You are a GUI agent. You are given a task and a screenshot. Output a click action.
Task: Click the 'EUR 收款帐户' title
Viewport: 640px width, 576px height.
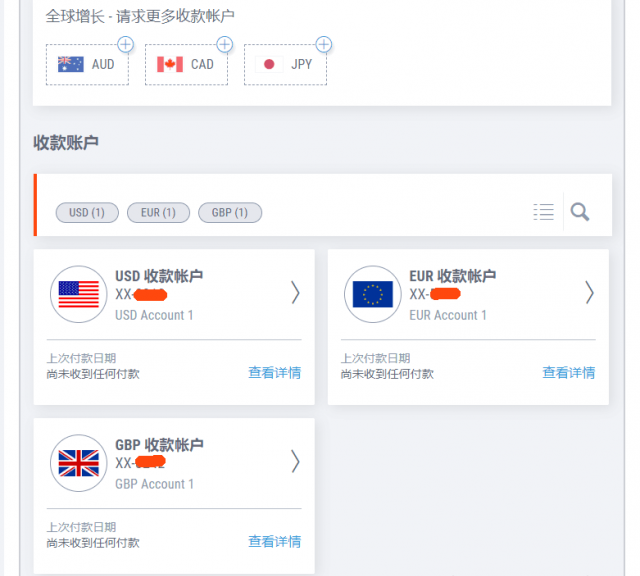pos(453,276)
